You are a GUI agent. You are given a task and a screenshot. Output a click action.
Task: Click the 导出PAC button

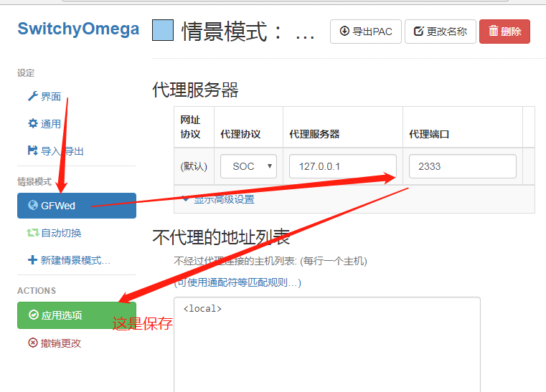(366, 32)
